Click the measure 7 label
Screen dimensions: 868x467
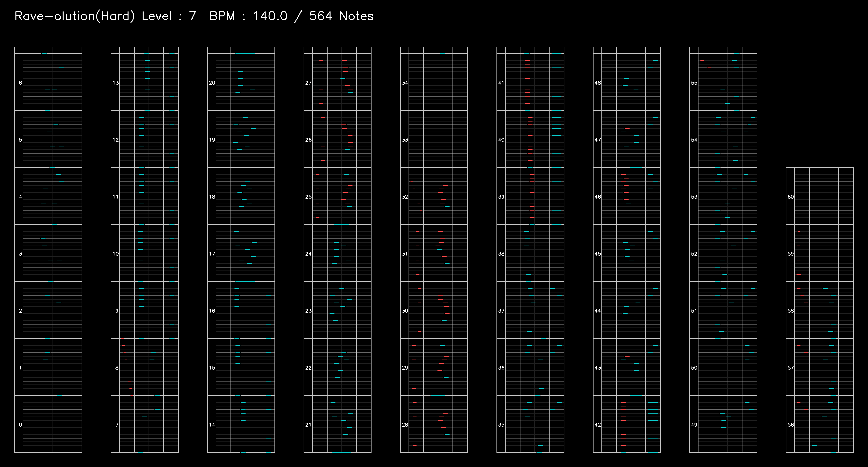click(x=117, y=425)
